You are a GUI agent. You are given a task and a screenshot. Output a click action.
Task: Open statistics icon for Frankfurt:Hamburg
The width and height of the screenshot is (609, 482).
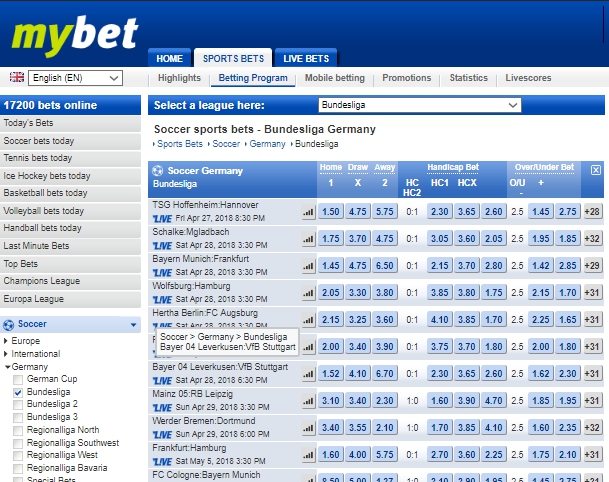point(308,455)
